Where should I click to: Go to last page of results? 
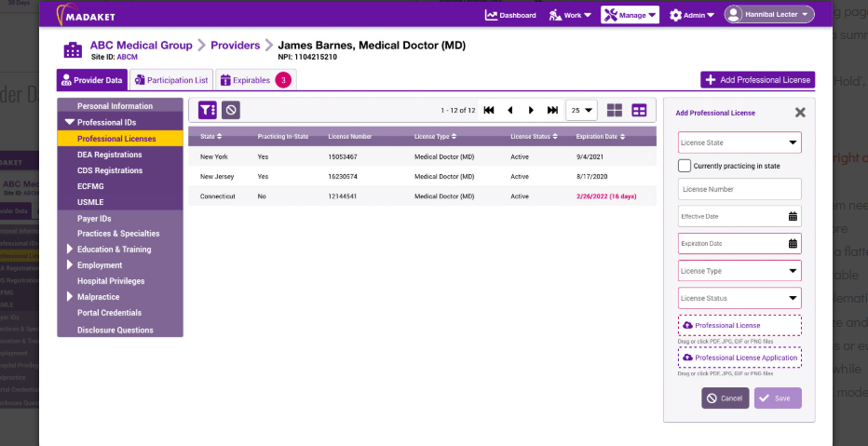[x=552, y=110]
